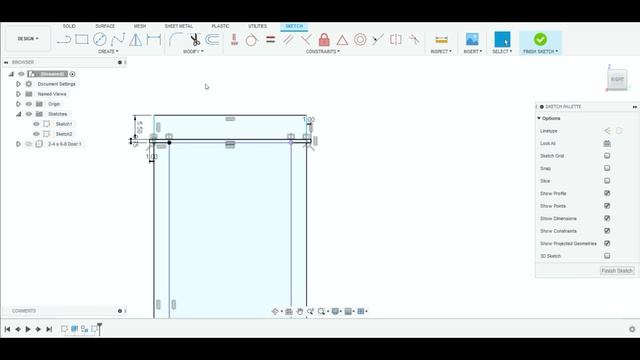The width and height of the screenshot is (640, 360).
Task: Switch to the Surface tab
Action: pos(105,26)
